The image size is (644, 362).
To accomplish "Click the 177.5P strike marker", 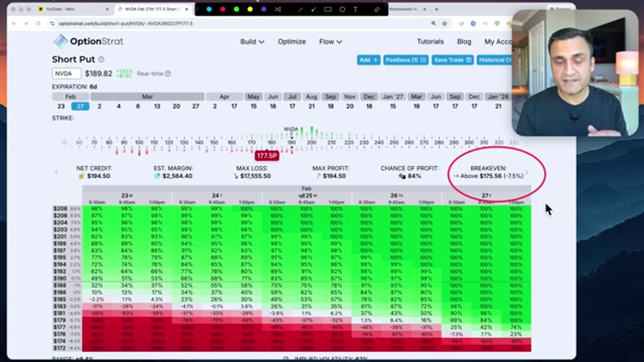I will click(x=266, y=156).
